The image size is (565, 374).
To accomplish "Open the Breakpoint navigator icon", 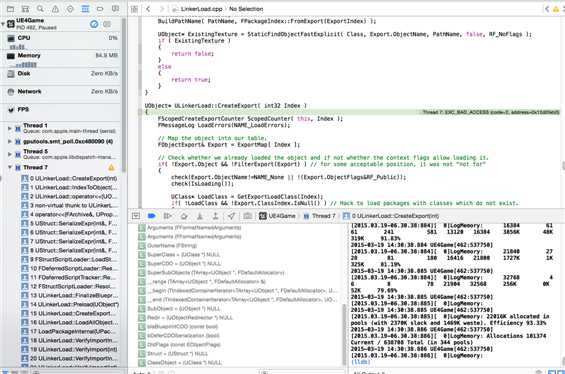I will 100,9.
